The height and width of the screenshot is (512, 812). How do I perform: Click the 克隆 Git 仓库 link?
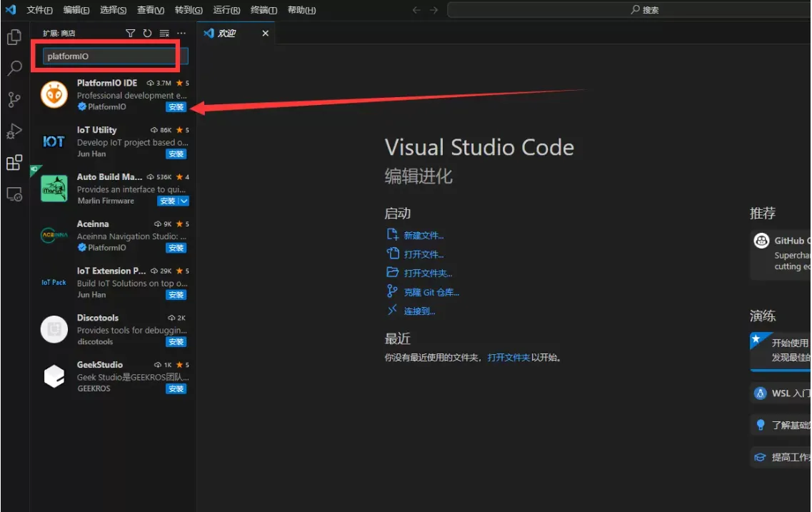431,293
